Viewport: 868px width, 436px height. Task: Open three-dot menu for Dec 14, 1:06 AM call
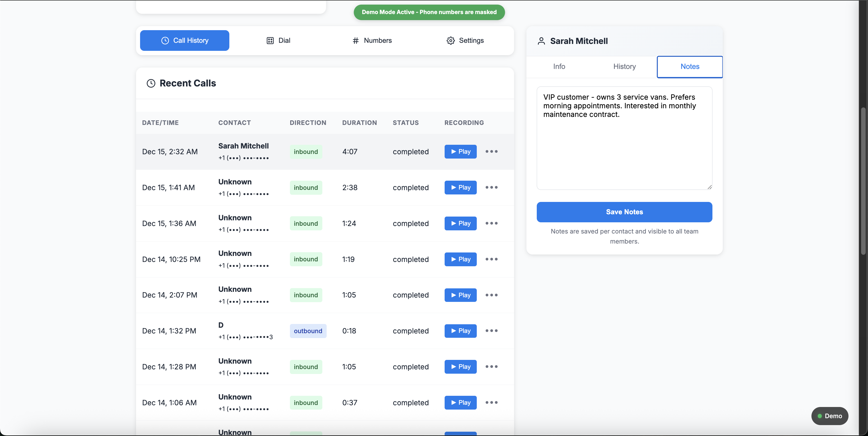pos(491,402)
